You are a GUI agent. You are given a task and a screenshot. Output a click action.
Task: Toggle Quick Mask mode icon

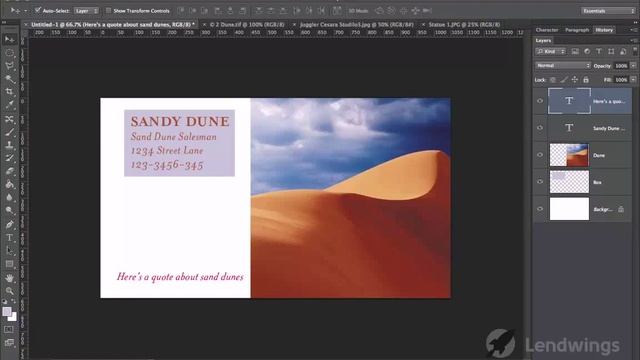(x=9, y=329)
